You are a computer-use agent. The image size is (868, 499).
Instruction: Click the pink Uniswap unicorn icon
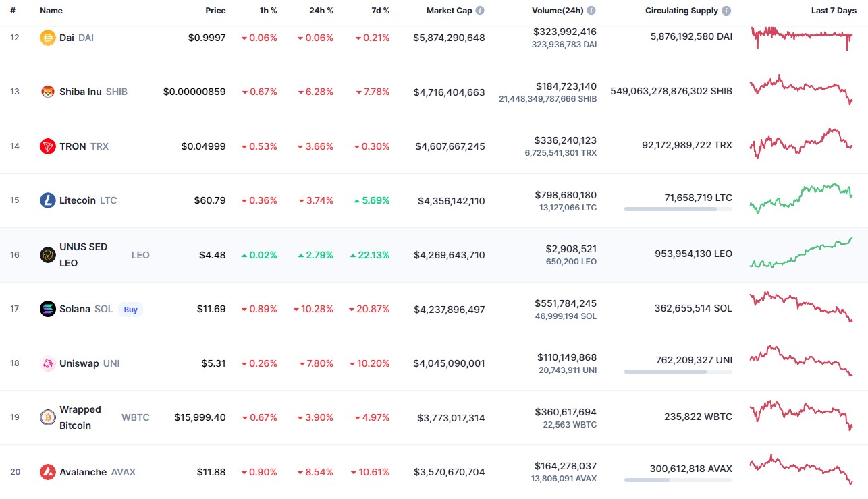click(x=47, y=363)
